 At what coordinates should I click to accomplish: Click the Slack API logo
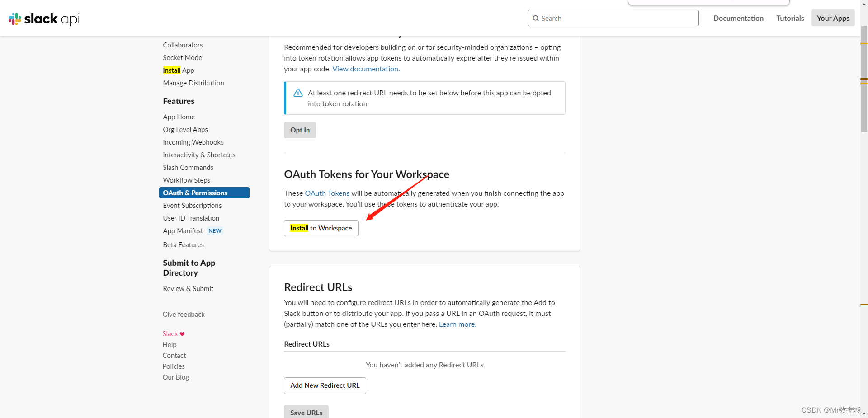click(44, 19)
